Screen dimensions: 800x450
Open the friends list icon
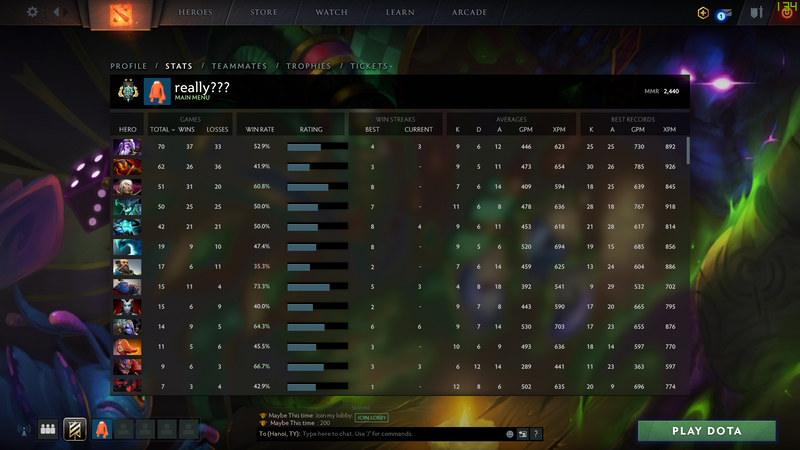pos(48,429)
